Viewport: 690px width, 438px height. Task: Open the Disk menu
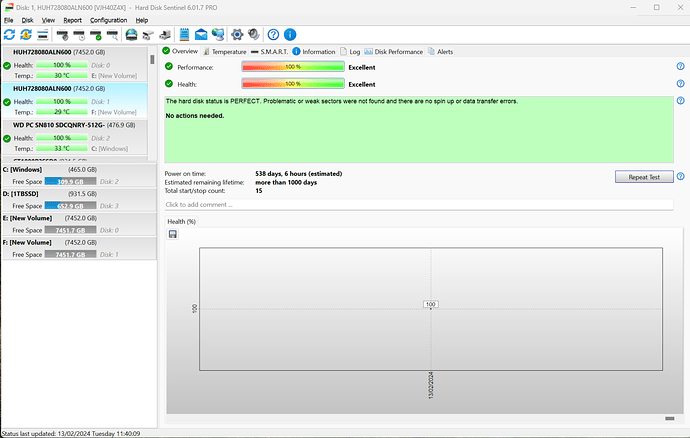tap(27, 20)
